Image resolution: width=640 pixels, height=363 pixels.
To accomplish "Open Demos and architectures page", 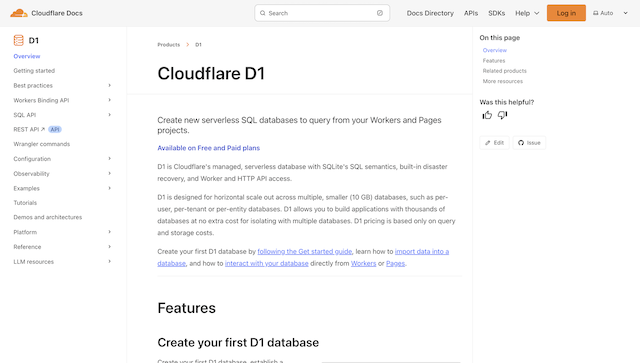I will click(47, 217).
